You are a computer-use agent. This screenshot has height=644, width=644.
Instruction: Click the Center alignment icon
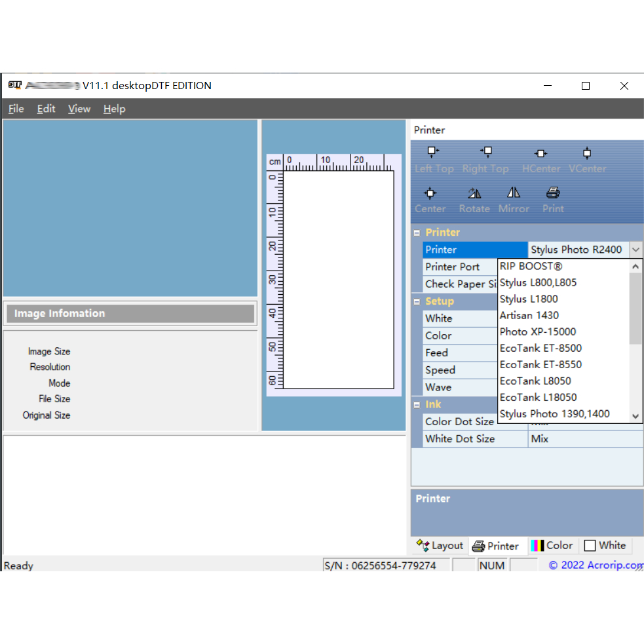click(430, 193)
